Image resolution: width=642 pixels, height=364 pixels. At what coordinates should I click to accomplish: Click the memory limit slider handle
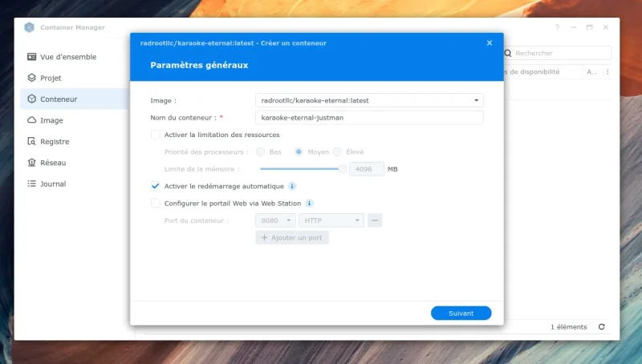343,169
